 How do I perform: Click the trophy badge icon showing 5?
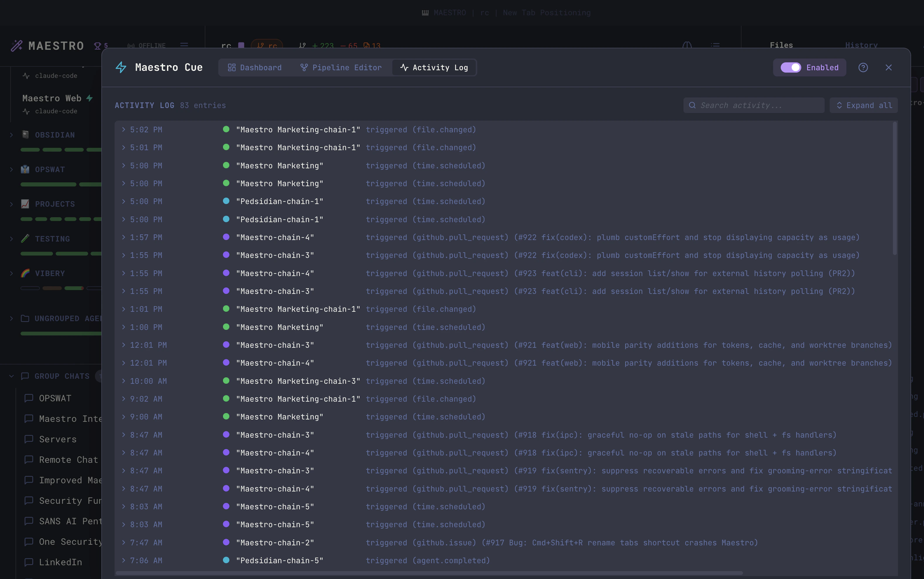[x=98, y=46]
